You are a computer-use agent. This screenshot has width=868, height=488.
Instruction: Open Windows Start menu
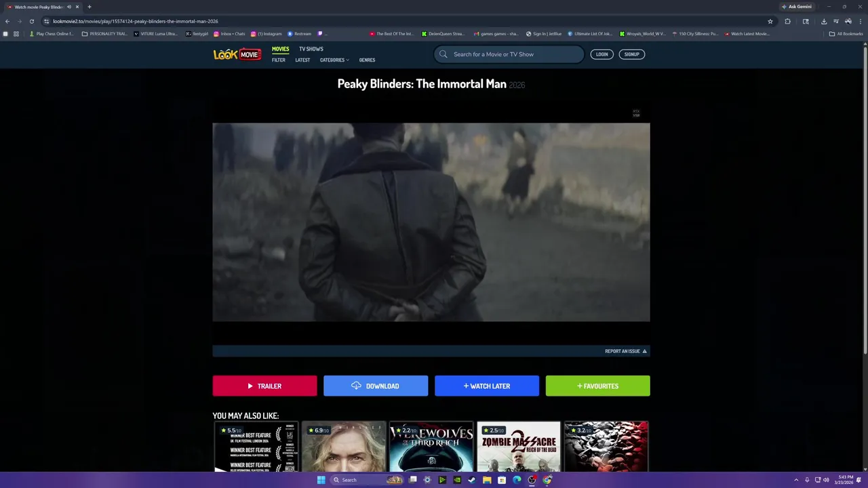click(x=321, y=480)
